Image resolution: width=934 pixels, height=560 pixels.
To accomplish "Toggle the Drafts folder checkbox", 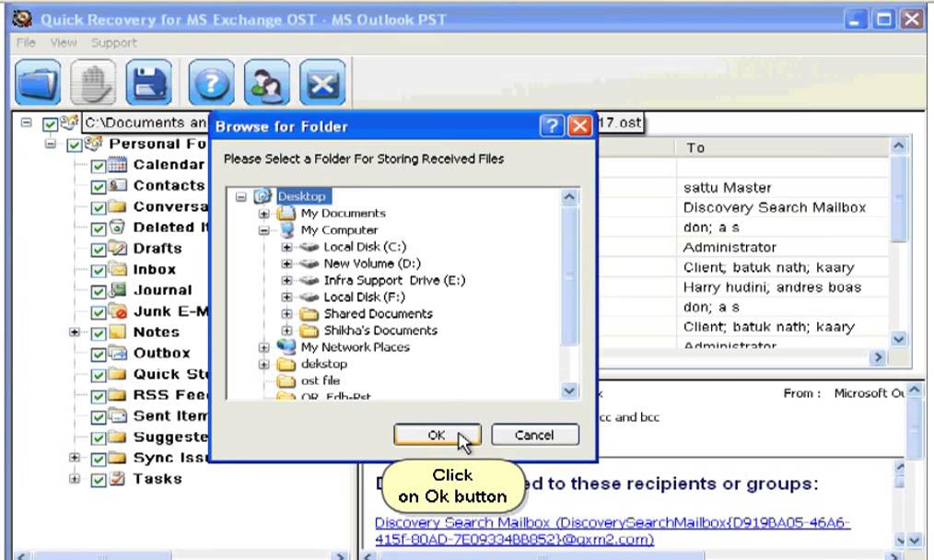I will pyautogui.click(x=99, y=249).
